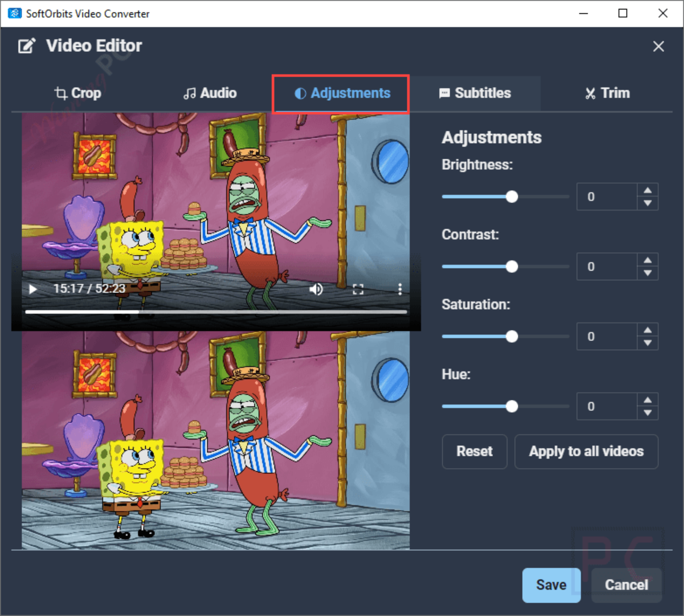Minimize the SoftOrbits Video Converter window
The height and width of the screenshot is (616, 684).
click(x=583, y=14)
